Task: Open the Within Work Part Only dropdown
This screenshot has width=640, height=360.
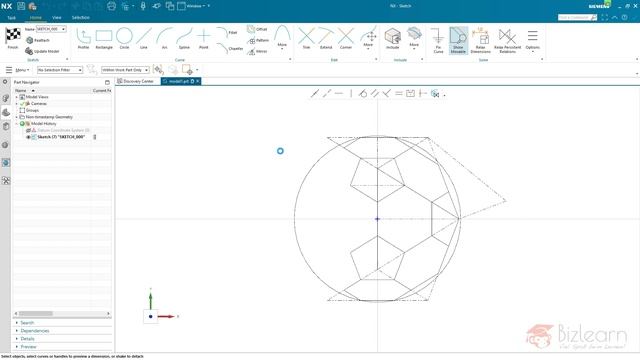Action: click(x=125, y=70)
